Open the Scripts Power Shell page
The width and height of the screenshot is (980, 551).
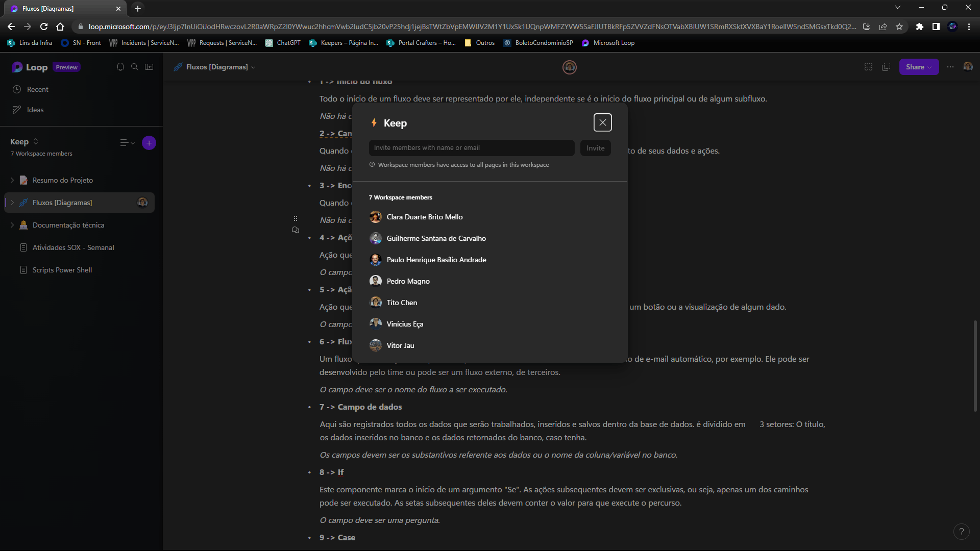point(62,270)
